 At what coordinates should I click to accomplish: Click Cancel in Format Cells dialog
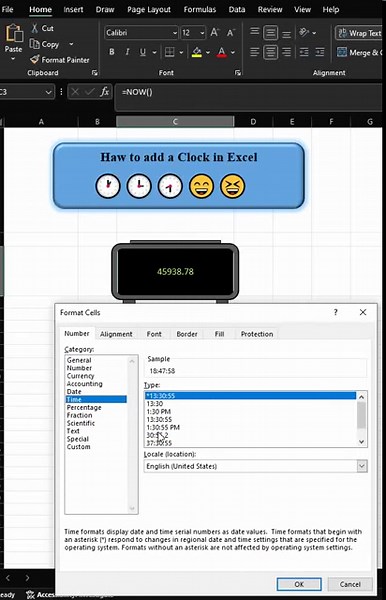click(x=350, y=584)
